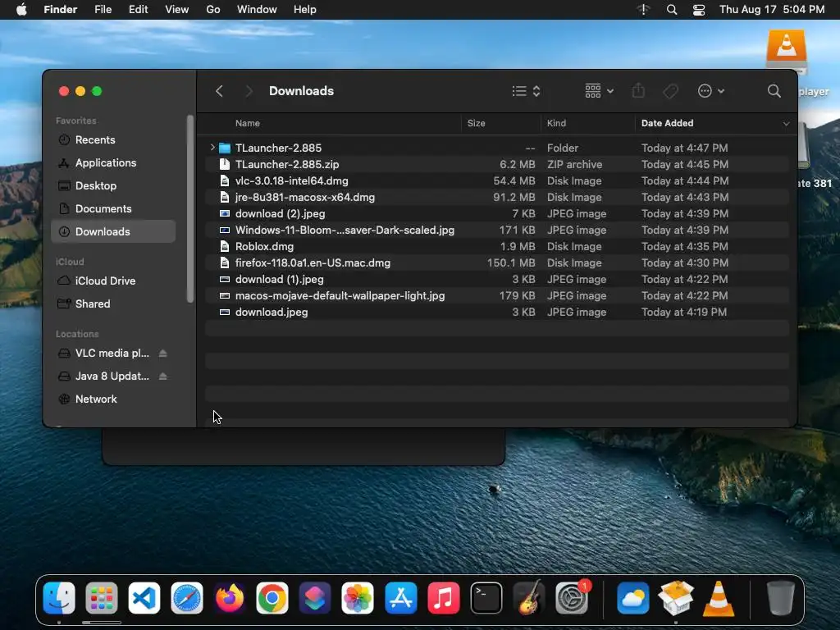Open the View menu
Screen dimensions: 840x630
click(177, 10)
